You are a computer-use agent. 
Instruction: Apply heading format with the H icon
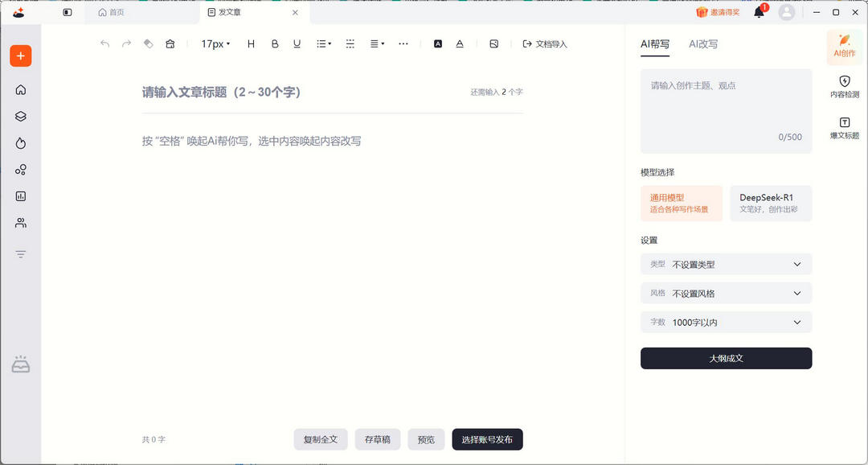[251, 44]
